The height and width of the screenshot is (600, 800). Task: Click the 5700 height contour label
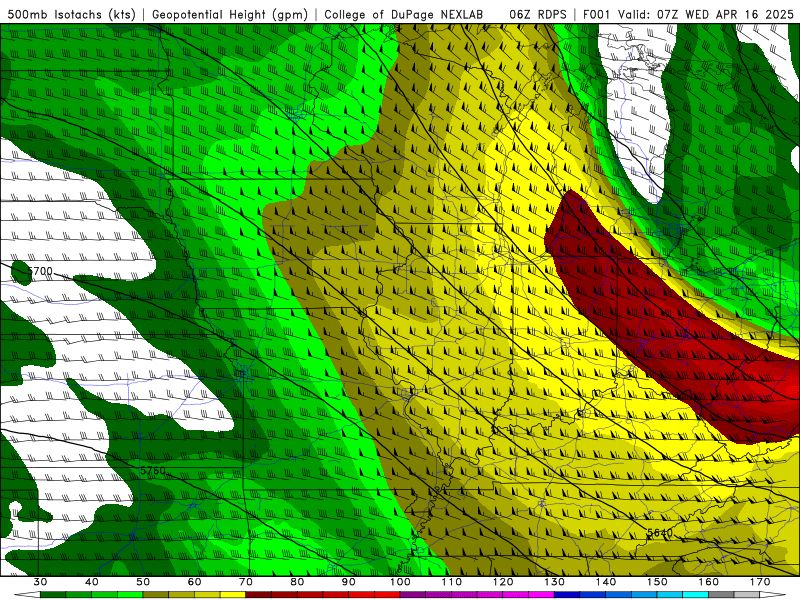(x=40, y=271)
